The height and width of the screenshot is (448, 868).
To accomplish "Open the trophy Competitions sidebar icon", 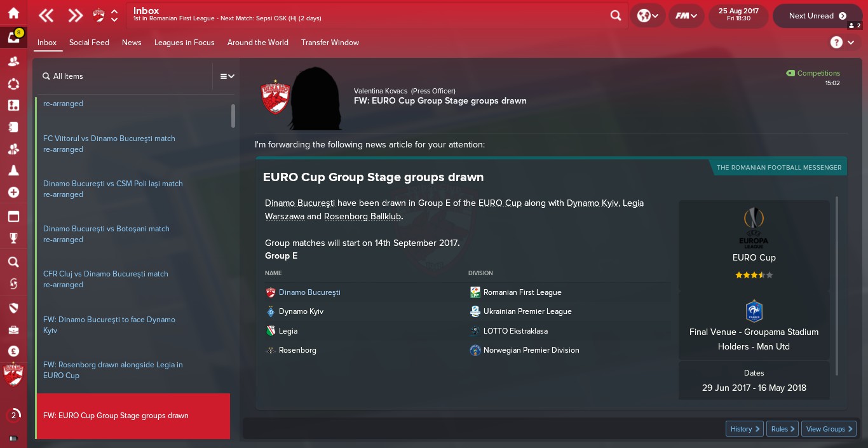I will tap(13, 238).
